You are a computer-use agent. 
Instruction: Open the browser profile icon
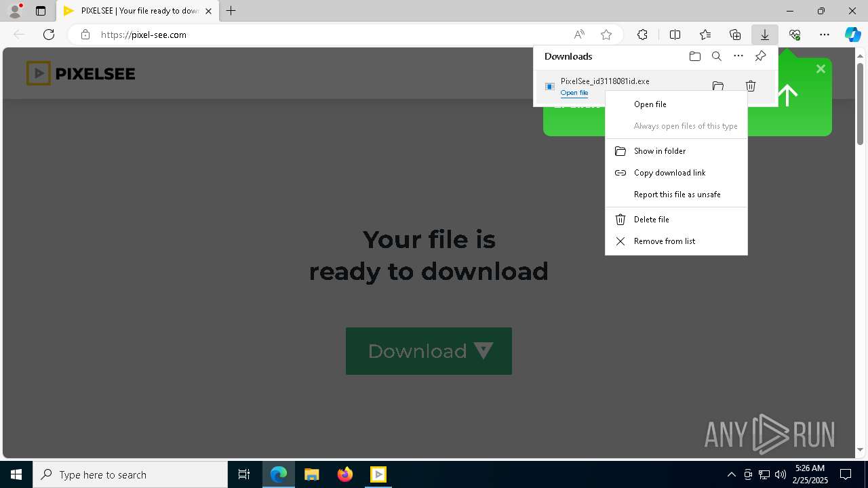coord(15,11)
